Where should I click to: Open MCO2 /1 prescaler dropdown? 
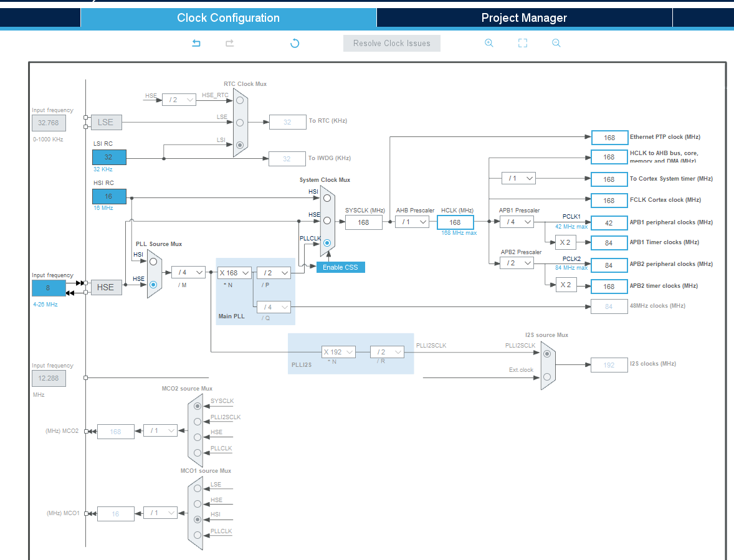[161, 430]
